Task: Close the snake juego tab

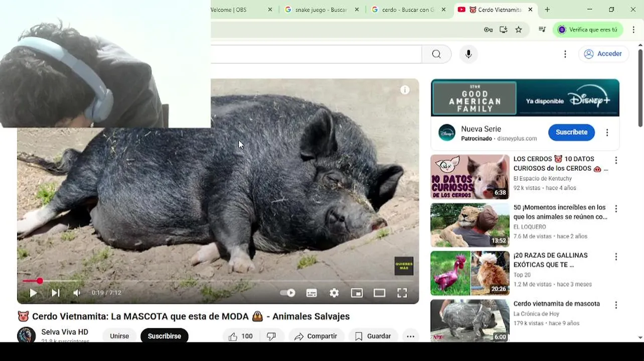Action: click(x=357, y=10)
